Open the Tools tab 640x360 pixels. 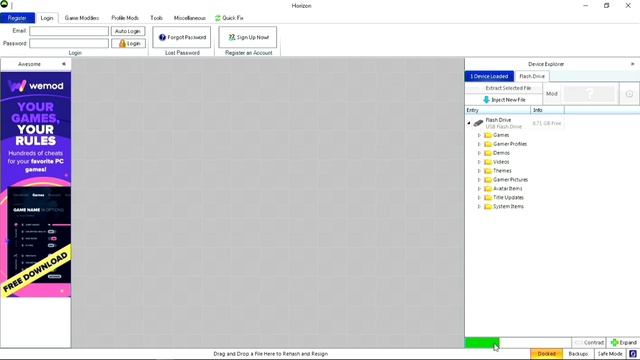pos(156,18)
